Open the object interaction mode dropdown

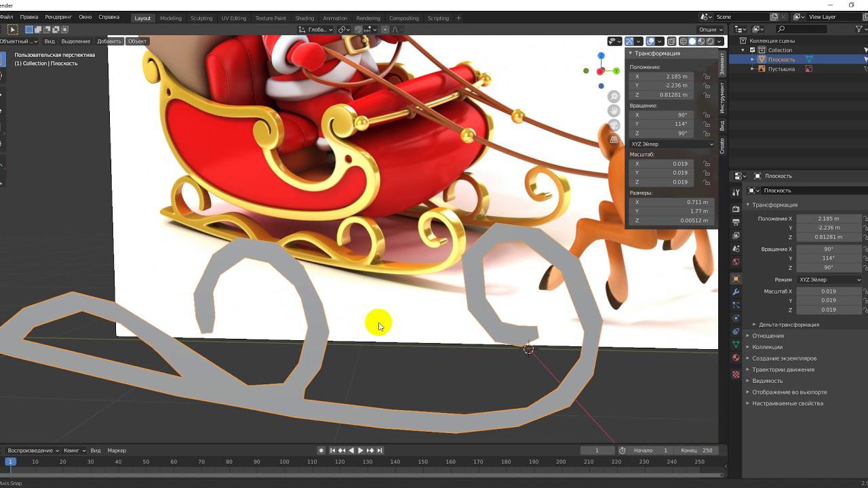pyautogui.click(x=19, y=41)
